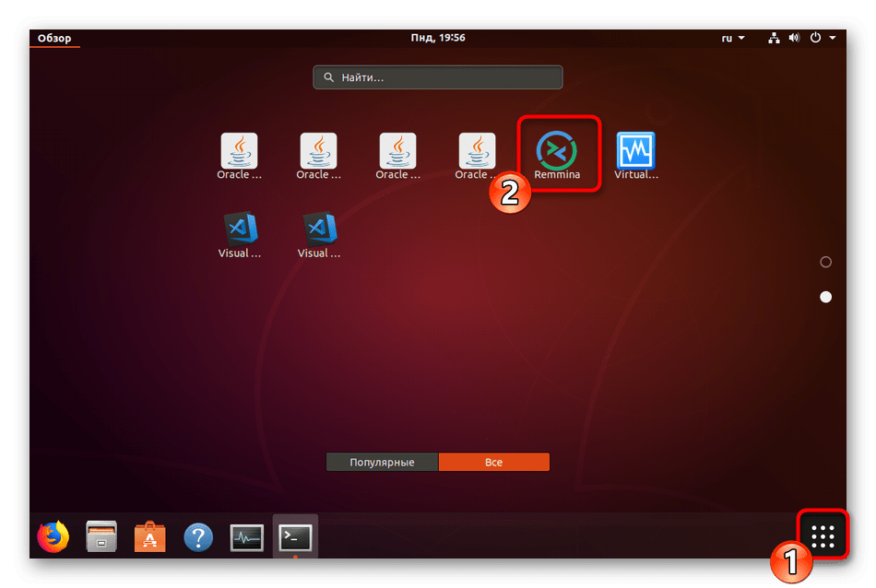Open system menu via top-bar arrow
Screen dimensions: 876x588
833,38
